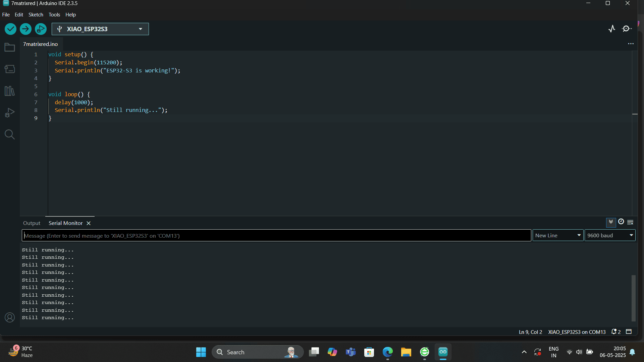644x362 pixels.
Task: Open the New Line ending dropdown
Action: (x=558, y=236)
